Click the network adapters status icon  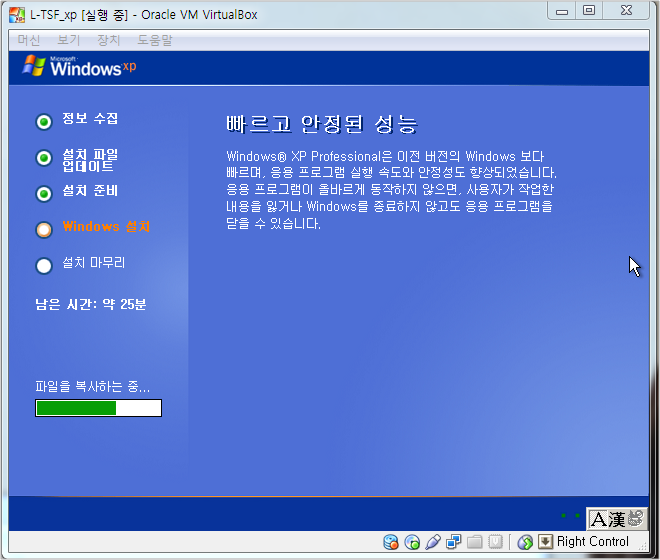454,542
